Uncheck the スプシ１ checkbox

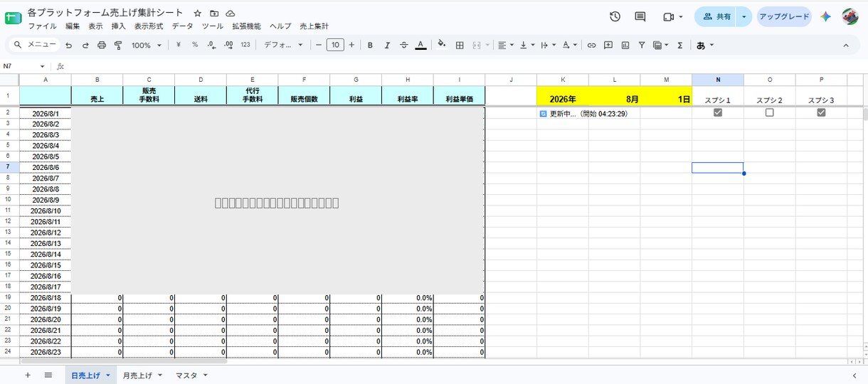718,112
